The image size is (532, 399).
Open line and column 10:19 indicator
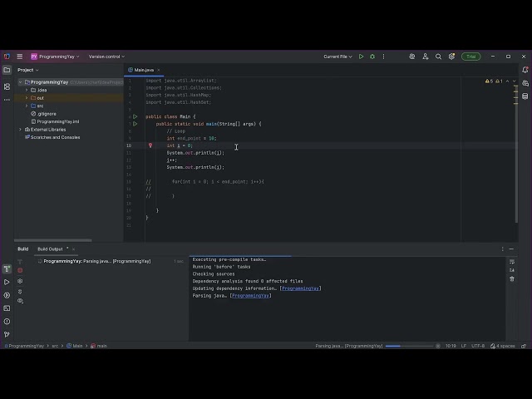pos(451,346)
